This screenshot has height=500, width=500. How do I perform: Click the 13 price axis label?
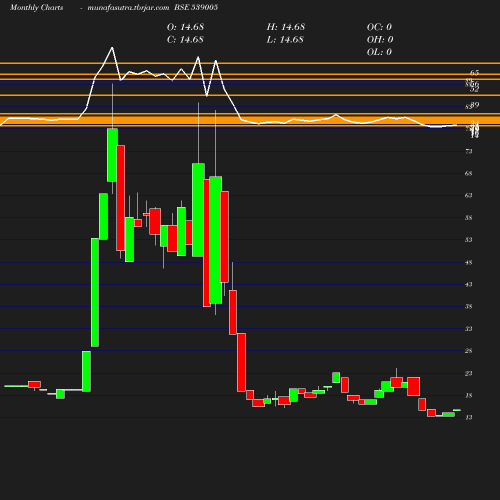(469, 417)
